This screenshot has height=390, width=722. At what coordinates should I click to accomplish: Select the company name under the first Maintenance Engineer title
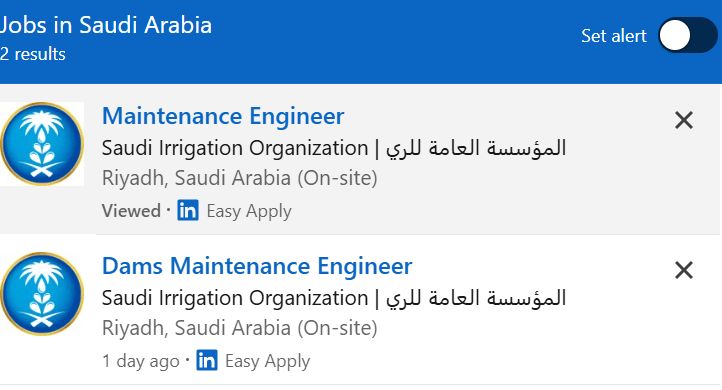334,148
